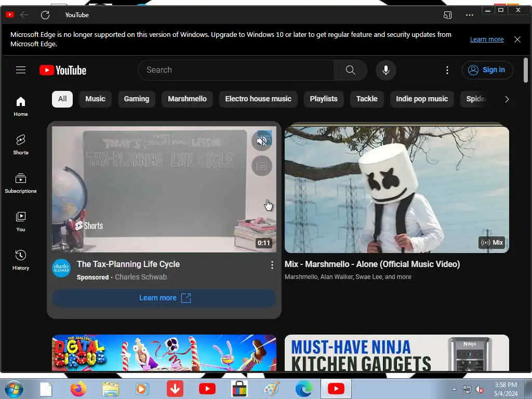
Task: Open Charles Schwab channel avatar
Action: [61, 269]
